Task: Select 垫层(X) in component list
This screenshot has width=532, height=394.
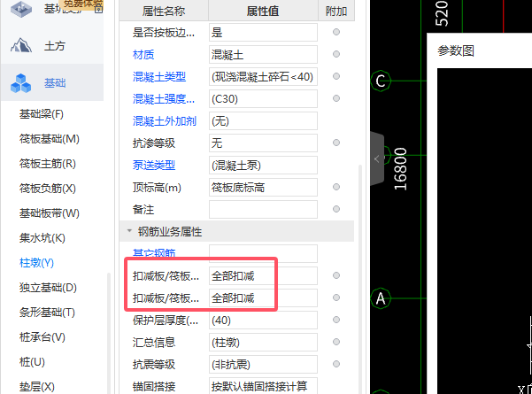Action: (36, 387)
